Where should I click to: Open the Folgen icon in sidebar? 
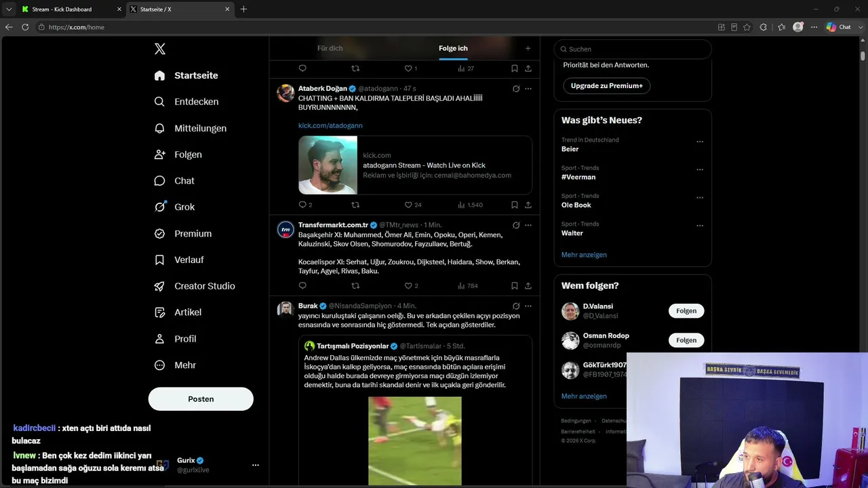tap(159, 155)
